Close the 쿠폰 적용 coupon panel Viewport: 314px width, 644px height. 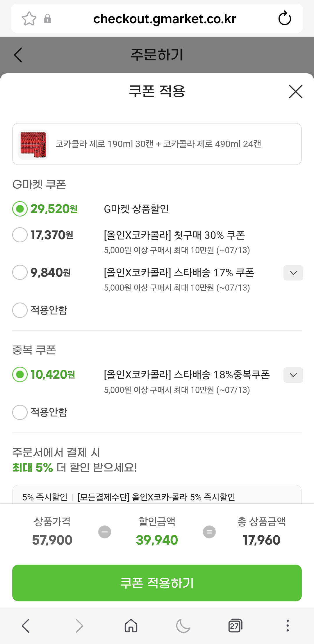296,92
